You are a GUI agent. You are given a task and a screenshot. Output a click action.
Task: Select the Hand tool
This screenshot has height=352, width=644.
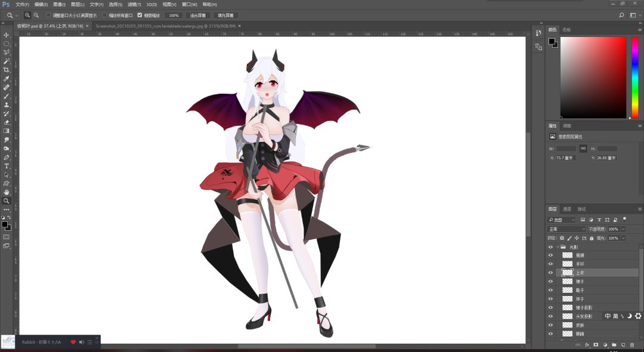point(6,192)
